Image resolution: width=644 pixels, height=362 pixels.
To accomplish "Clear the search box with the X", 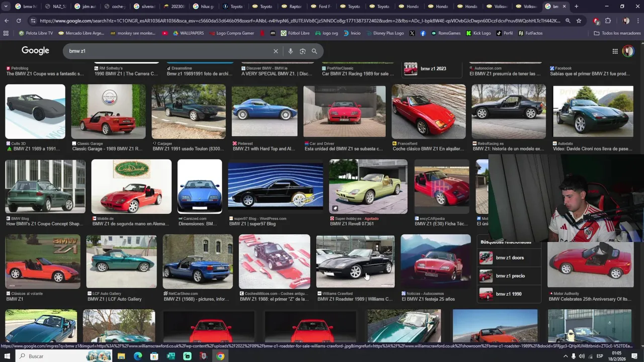I will 276,51.
